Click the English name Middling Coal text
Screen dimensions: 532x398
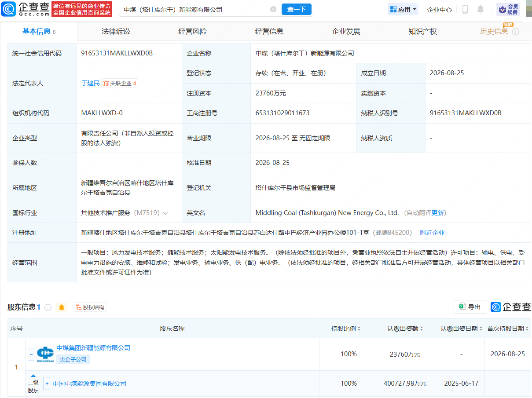click(x=327, y=213)
